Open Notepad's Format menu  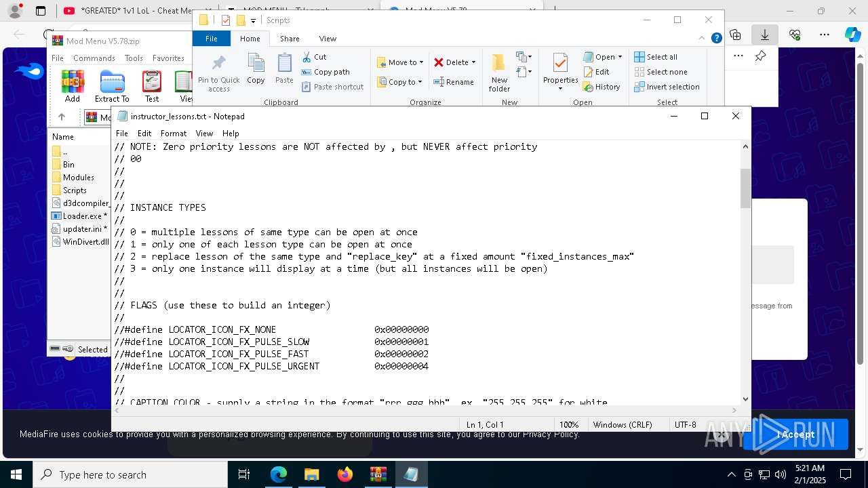coord(174,134)
